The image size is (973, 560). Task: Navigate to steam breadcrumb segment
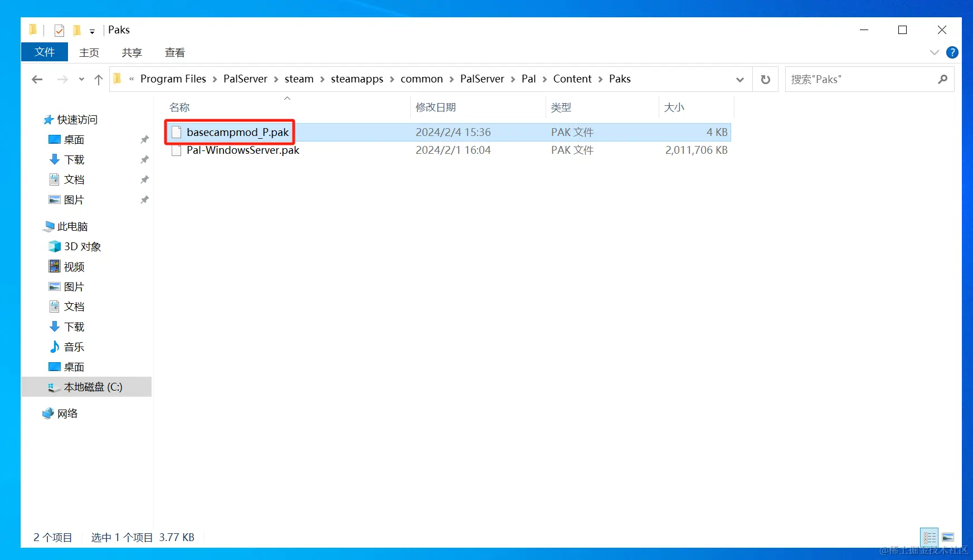point(299,79)
